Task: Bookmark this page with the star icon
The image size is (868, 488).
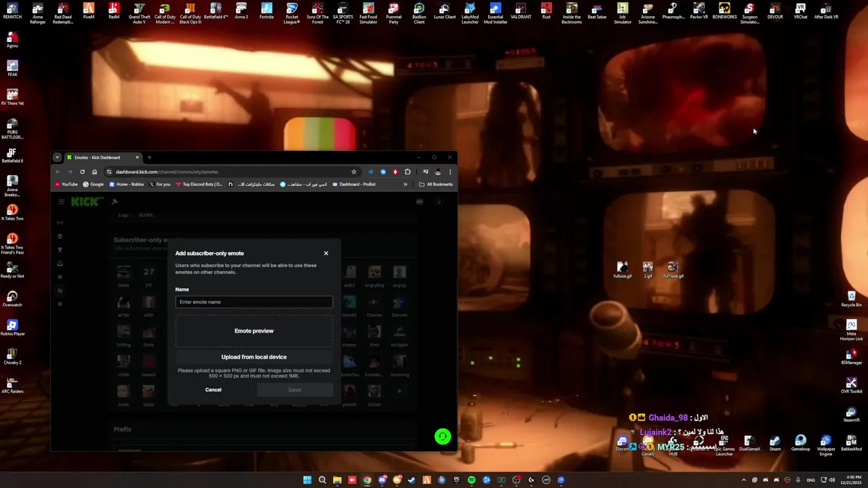Action: 353,172
